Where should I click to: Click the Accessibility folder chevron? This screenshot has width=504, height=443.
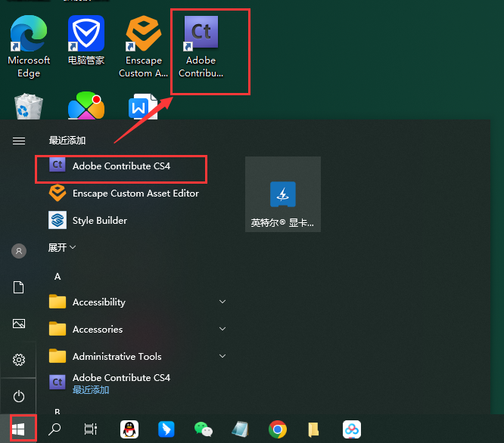pos(222,302)
